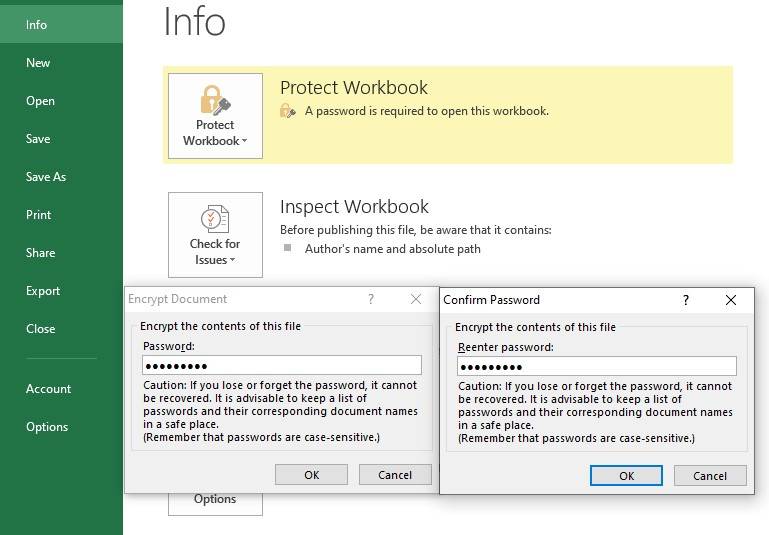Cancel the Encrypt Document dialog

tap(395, 475)
